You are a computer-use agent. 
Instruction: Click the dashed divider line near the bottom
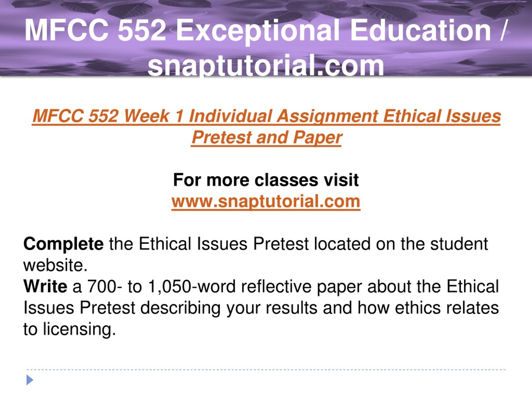pos(266,370)
